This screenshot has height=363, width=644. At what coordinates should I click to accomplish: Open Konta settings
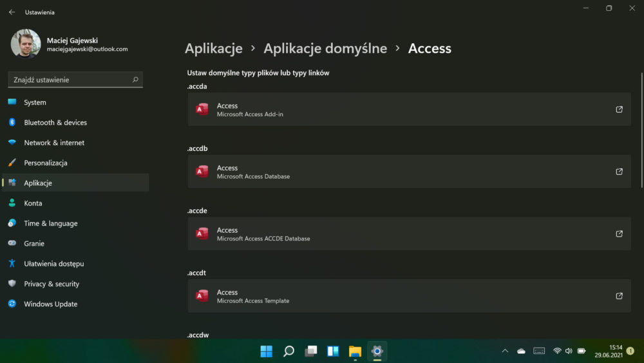tap(75, 203)
